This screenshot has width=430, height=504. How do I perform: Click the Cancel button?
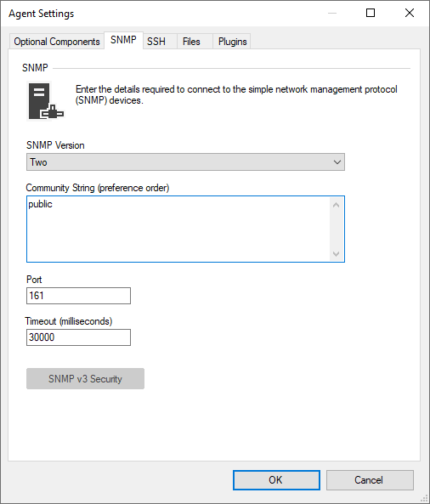[x=370, y=480]
